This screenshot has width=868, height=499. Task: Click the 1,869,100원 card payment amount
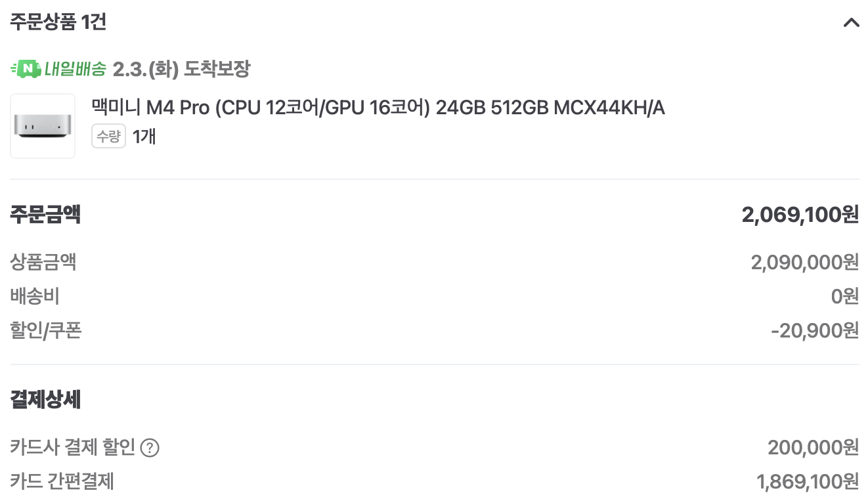pos(808,482)
